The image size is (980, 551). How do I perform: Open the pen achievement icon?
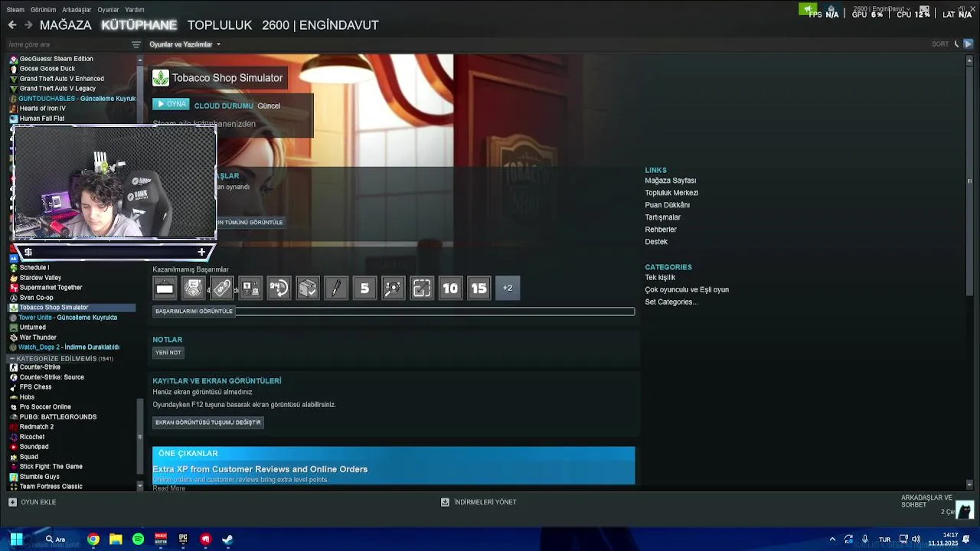pyautogui.click(x=336, y=289)
